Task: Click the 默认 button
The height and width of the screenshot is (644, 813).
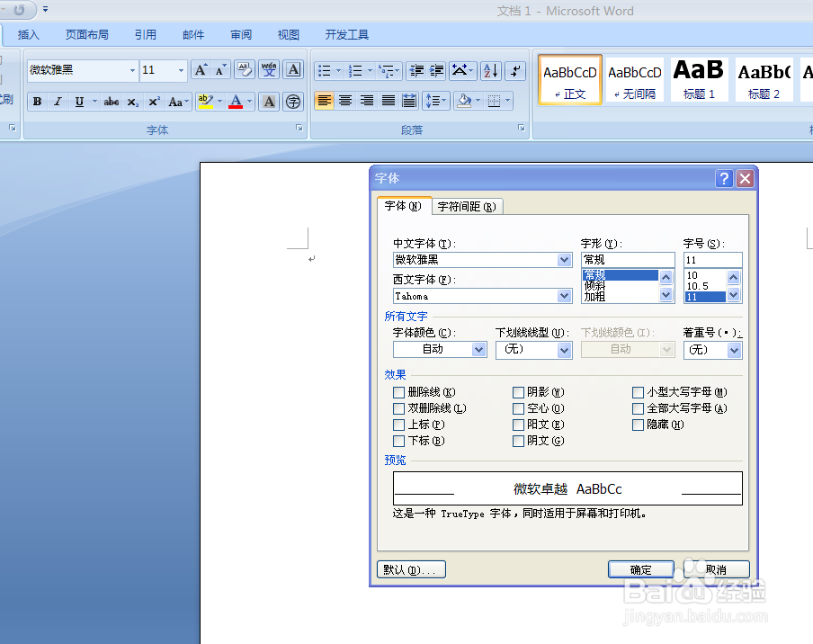Action: [x=410, y=568]
